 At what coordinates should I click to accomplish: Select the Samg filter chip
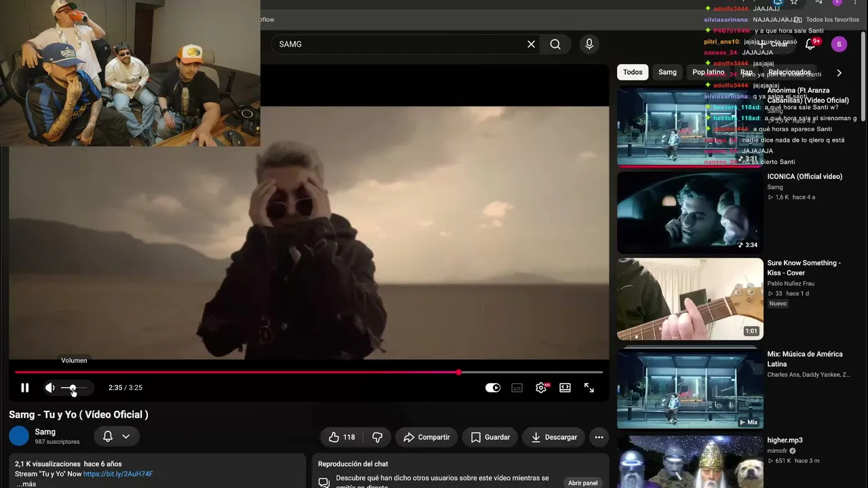[x=667, y=72]
